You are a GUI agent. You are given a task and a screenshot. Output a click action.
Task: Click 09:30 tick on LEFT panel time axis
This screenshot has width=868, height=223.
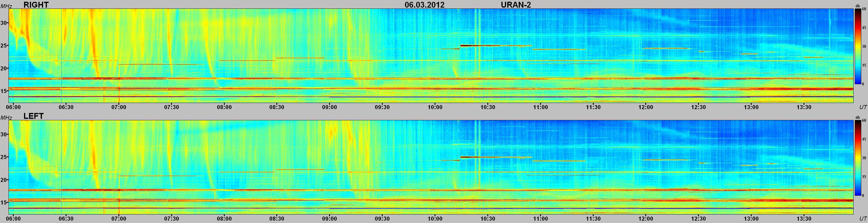(x=382, y=218)
